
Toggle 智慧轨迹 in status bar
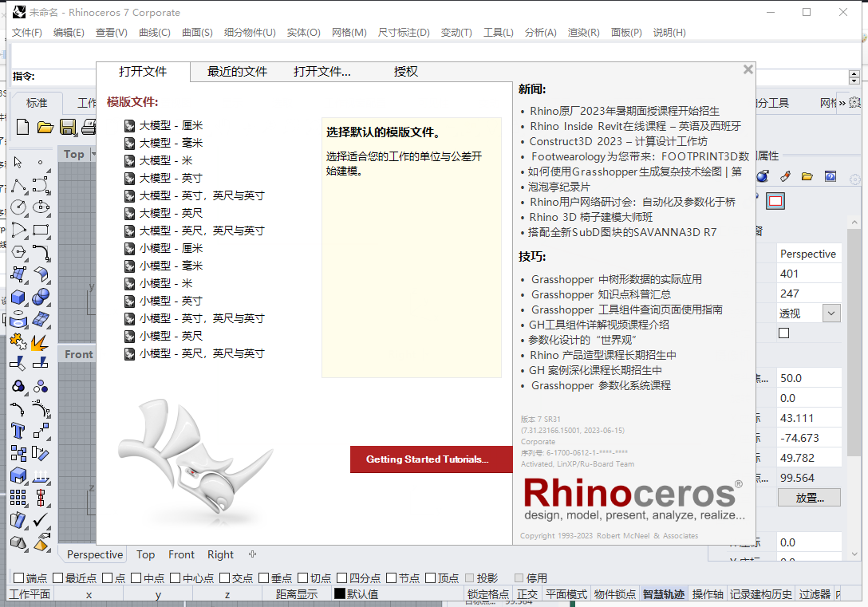pyautogui.click(x=663, y=593)
